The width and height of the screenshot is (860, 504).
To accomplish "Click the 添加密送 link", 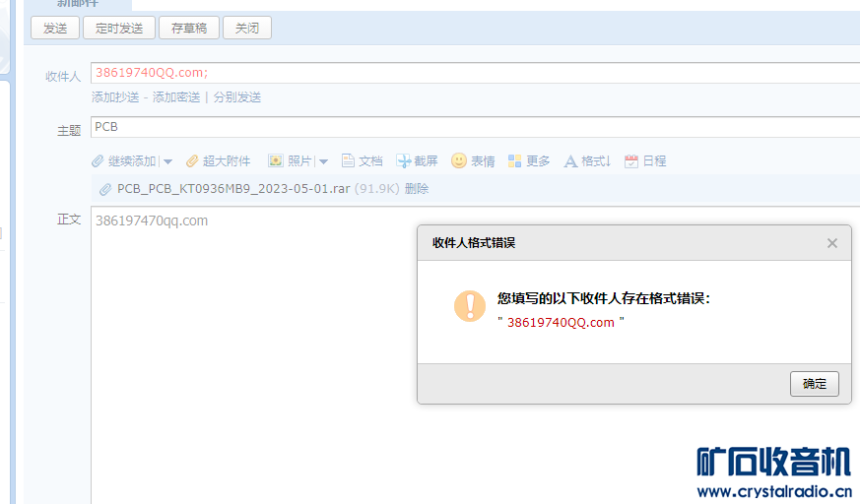I will tap(176, 97).
